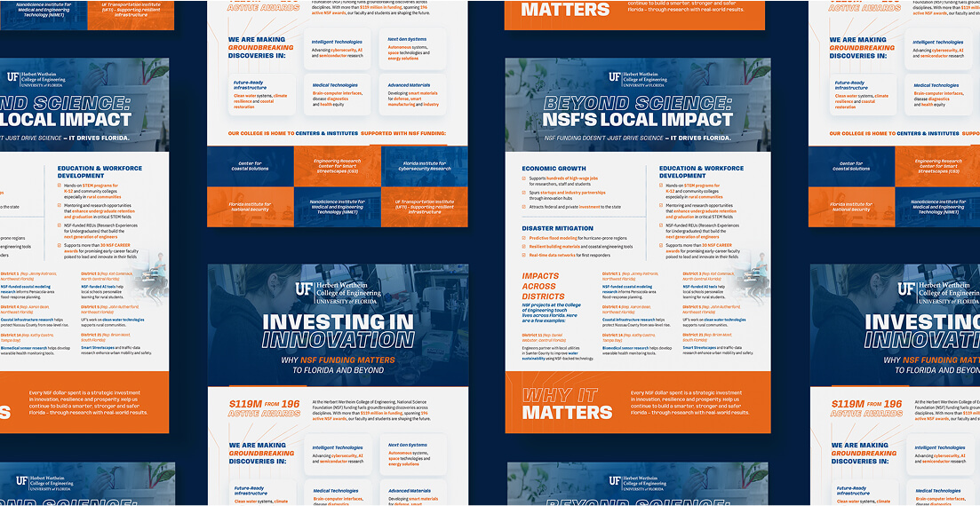Image resolution: width=980 pixels, height=506 pixels.
Task: Click the full 'INVESTING IN' white headline
Action: pos(339,321)
